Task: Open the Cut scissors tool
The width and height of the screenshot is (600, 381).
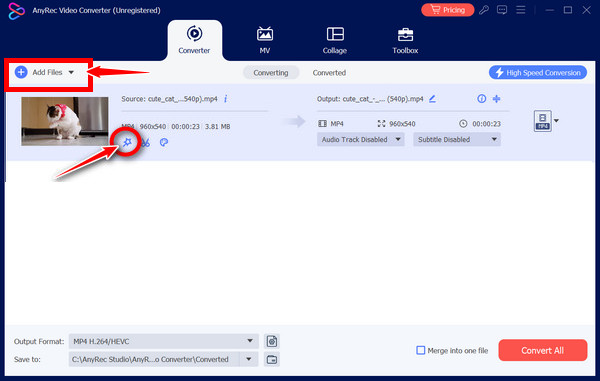Action: pyautogui.click(x=146, y=143)
